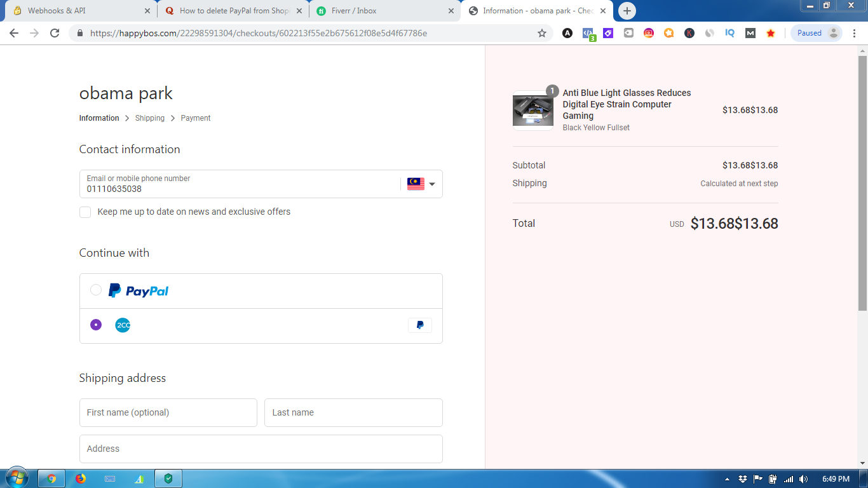Image resolution: width=868 pixels, height=488 pixels.
Task: Open the Keyboard Maestro-style K extension icon
Action: click(689, 33)
